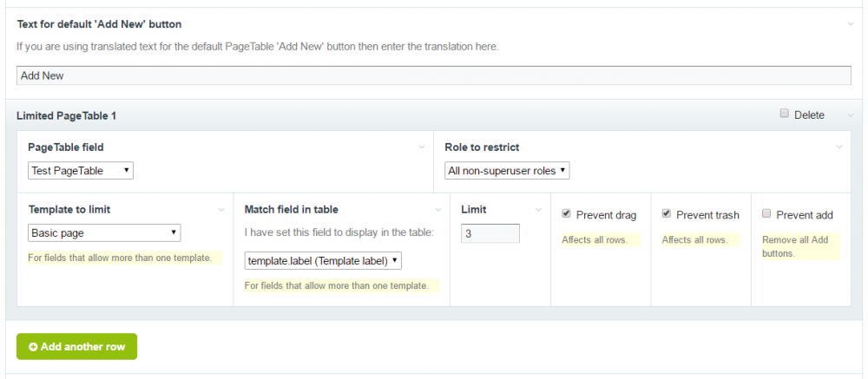Image resolution: width=868 pixels, height=379 pixels.
Task: Toggle the Role to restrict collapse chevron
Action: [x=838, y=147]
